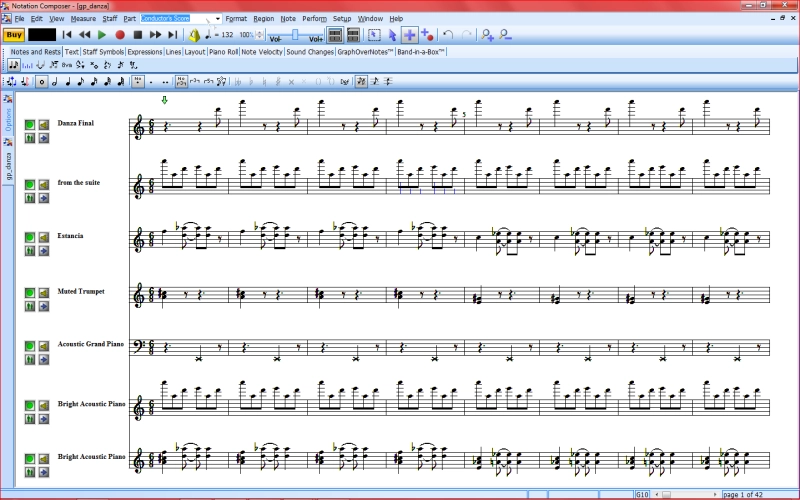Screen dimensions: 800x500
Task: Select the blue Add mode plus icon
Action: (x=409, y=35)
